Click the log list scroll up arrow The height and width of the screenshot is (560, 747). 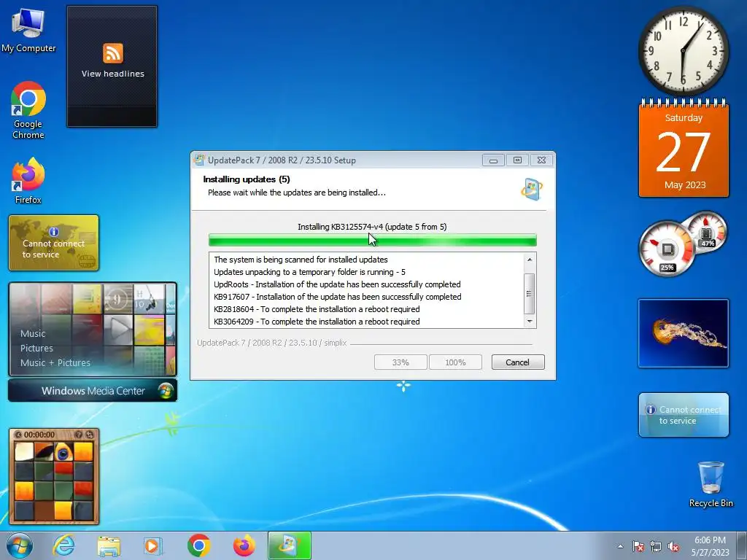coord(530,260)
